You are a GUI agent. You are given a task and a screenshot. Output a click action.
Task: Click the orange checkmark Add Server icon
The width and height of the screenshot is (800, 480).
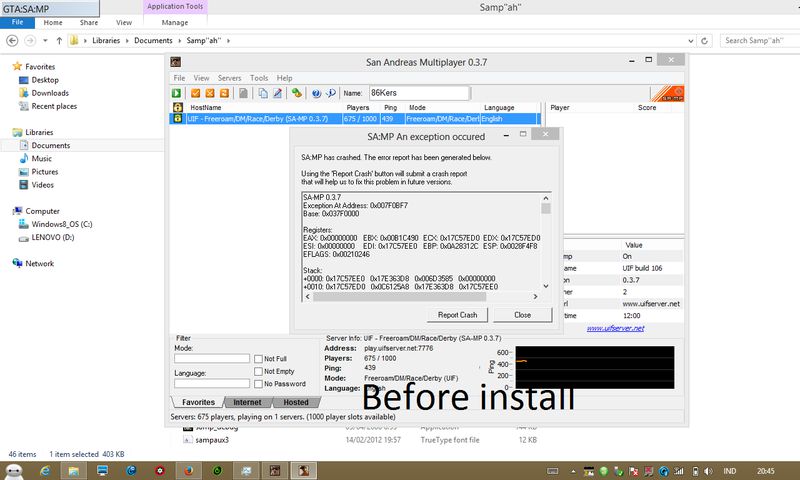(195, 93)
